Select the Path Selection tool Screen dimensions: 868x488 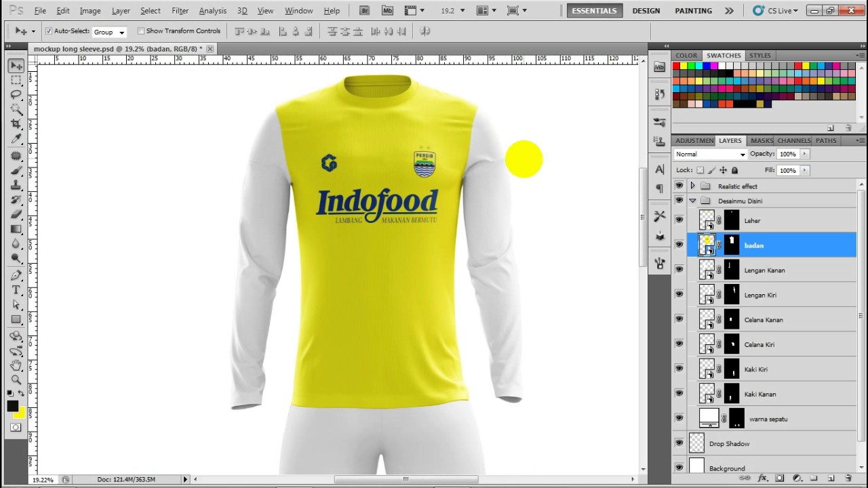(16, 304)
